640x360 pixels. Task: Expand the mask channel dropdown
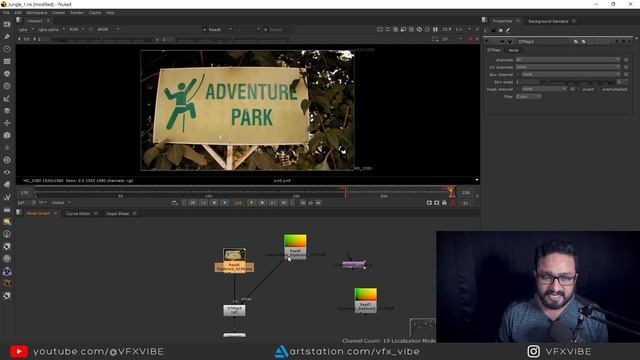(544, 89)
